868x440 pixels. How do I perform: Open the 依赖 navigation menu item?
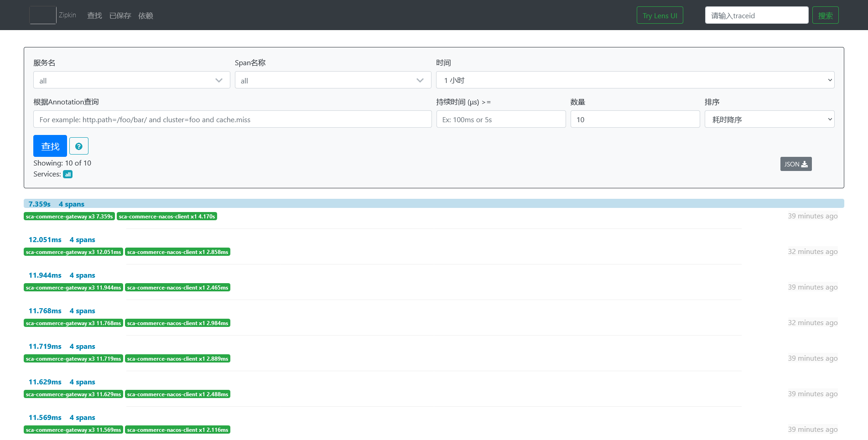[146, 16]
